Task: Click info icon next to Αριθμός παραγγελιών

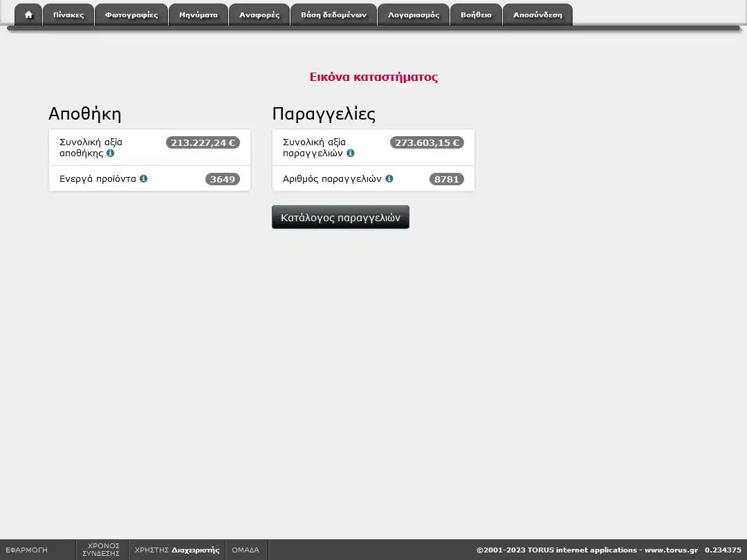Action: pos(389,178)
